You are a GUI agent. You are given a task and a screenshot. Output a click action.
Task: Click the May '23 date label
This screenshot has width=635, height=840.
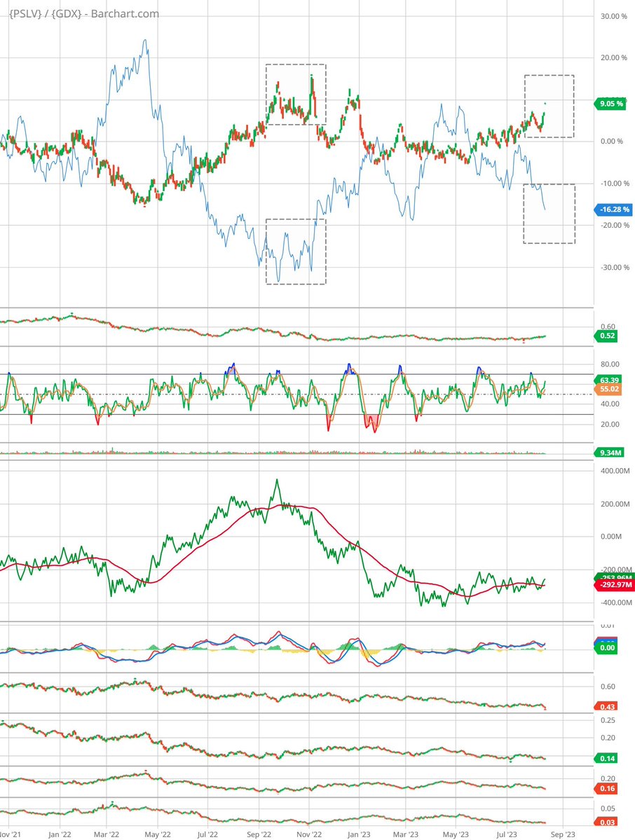[x=457, y=834]
